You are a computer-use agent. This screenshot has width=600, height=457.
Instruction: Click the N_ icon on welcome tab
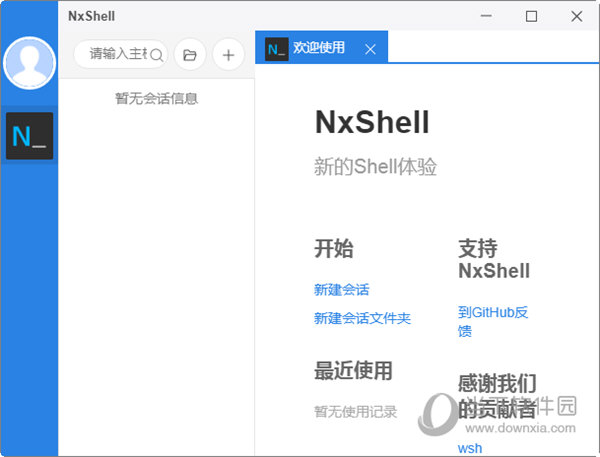(x=277, y=48)
